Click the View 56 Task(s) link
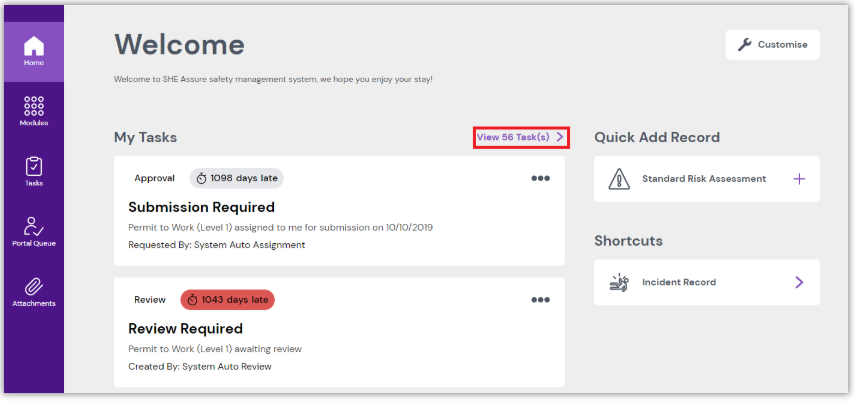The height and width of the screenshot is (402, 855). click(520, 137)
